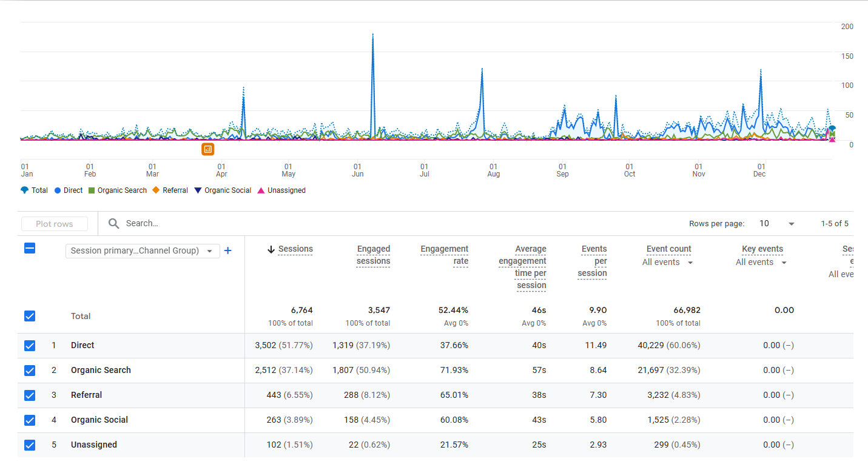868x467 pixels.
Task: Uncheck the Direct row checkbox
Action: pos(30,346)
